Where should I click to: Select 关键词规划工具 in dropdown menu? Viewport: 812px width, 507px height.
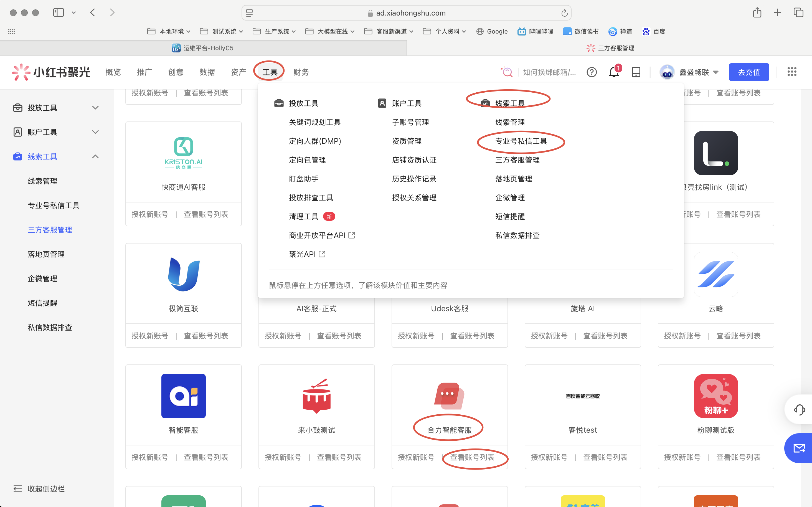tap(315, 122)
